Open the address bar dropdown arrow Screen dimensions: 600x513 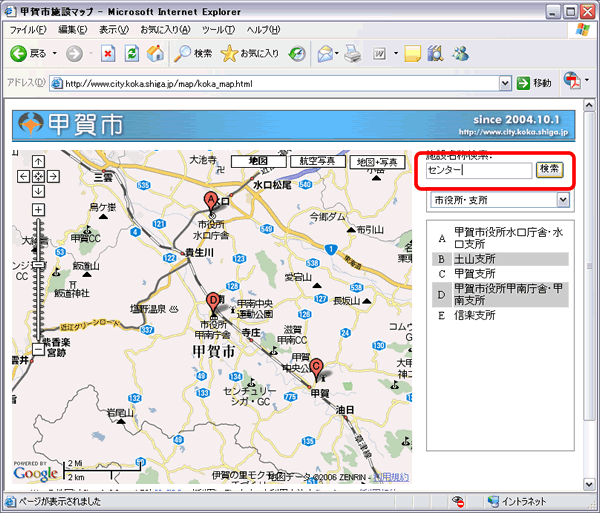click(x=505, y=83)
